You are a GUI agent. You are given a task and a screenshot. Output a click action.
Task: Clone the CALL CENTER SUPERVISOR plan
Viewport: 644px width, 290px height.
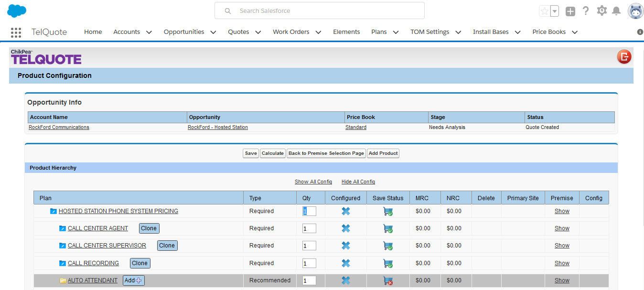click(167, 245)
